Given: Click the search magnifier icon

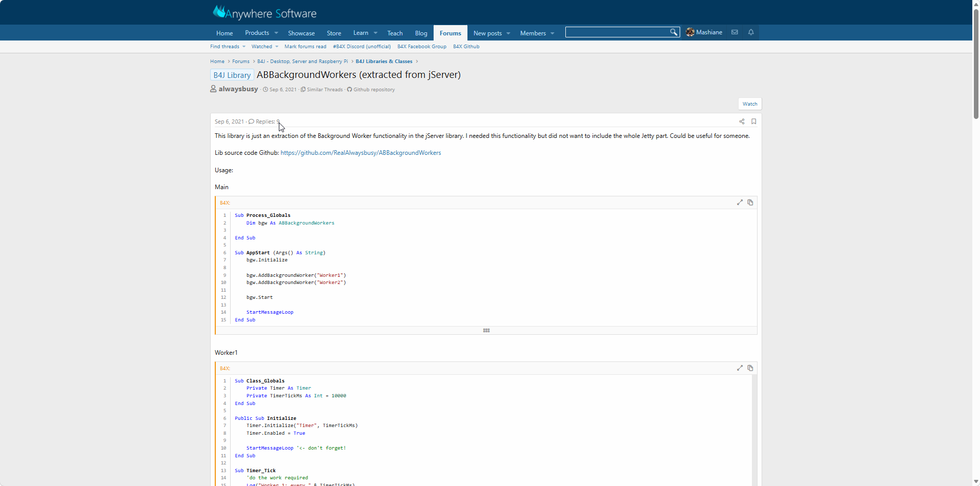Looking at the screenshot, I should coord(673,32).
